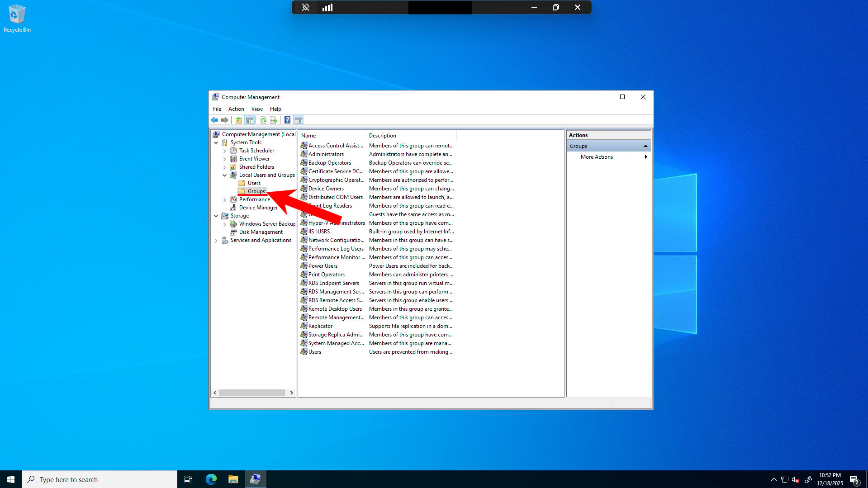868x488 pixels.
Task: Click the tree pane horizontal scrollbar thumb
Action: tap(252, 393)
